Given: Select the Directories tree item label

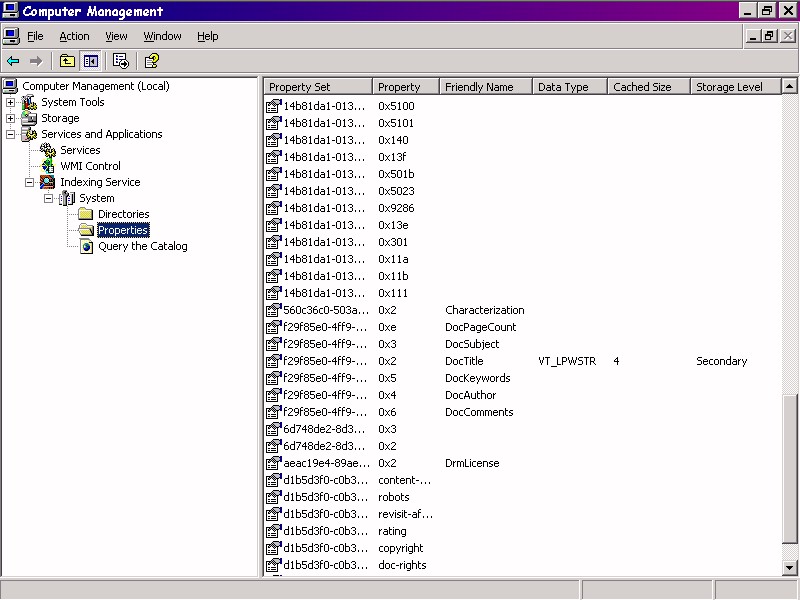Looking at the screenshot, I should point(123,214).
